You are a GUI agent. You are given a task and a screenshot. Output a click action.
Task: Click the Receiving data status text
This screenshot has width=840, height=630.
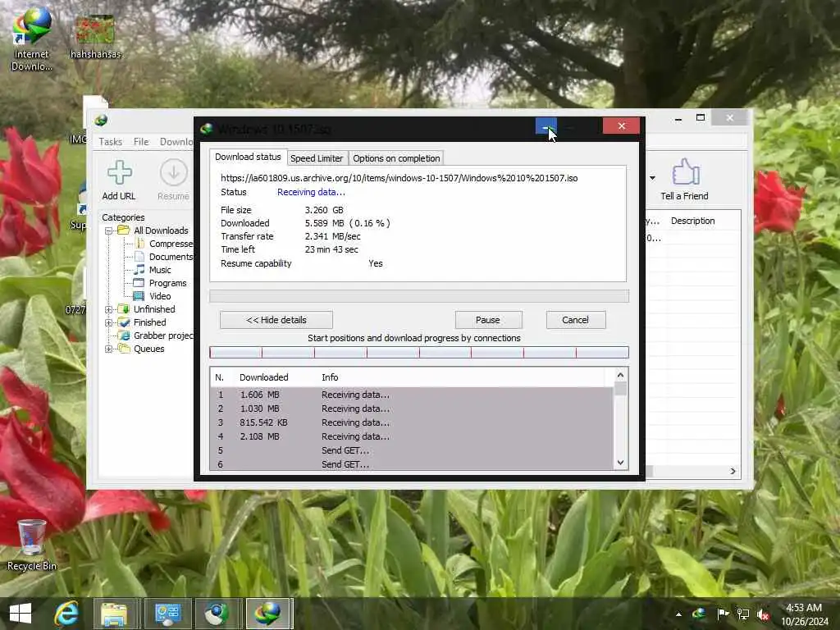[311, 192]
